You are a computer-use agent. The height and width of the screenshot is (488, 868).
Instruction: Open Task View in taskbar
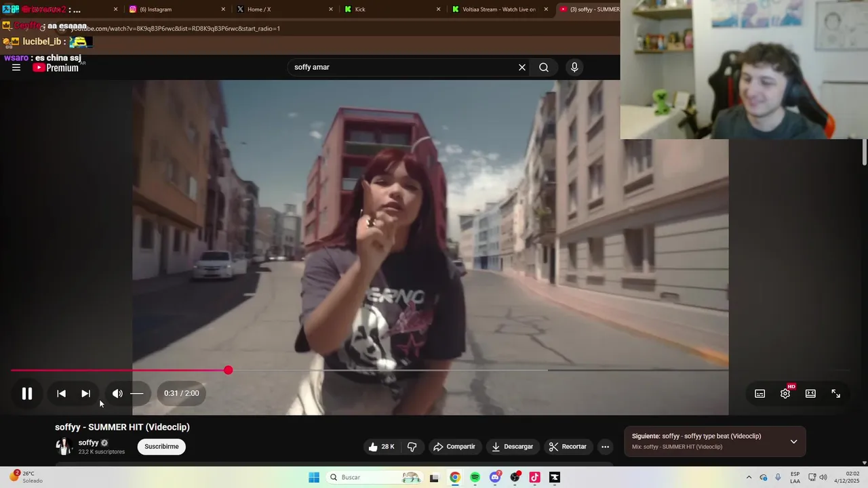coord(434,477)
